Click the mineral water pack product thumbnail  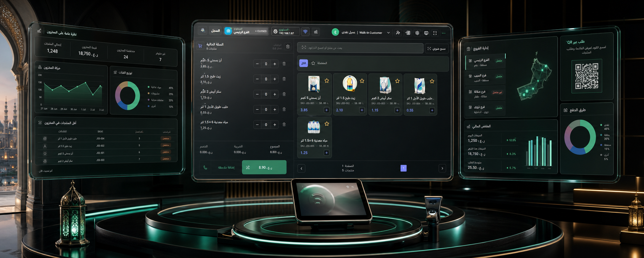314,127
